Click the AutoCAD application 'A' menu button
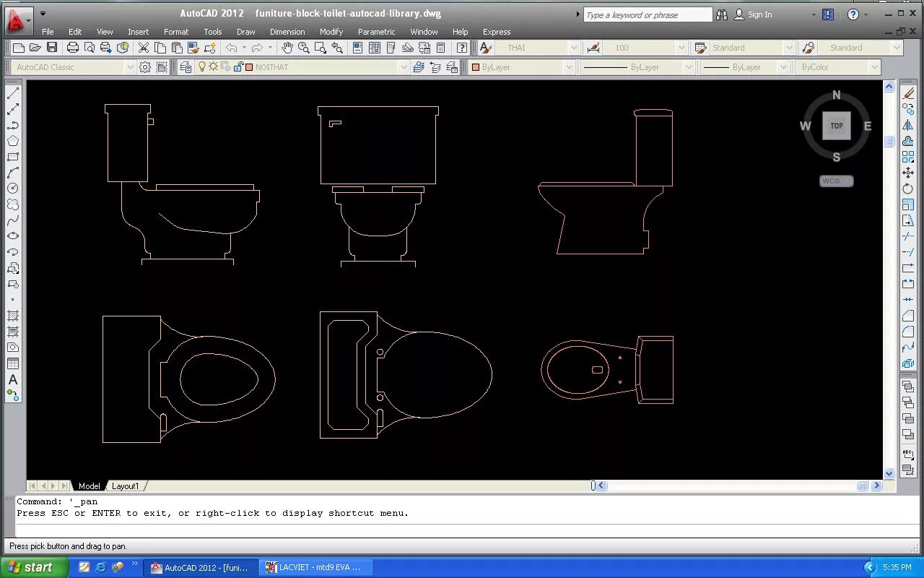924x578 pixels. (17, 20)
